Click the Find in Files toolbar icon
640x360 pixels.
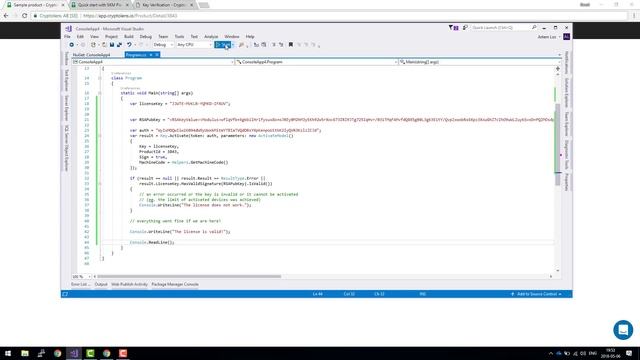[241, 44]
